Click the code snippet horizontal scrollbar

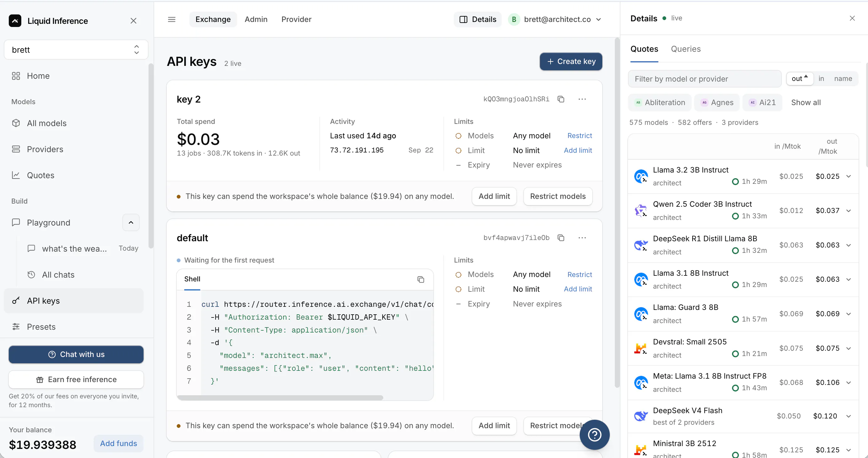click(x=280, y=398)
